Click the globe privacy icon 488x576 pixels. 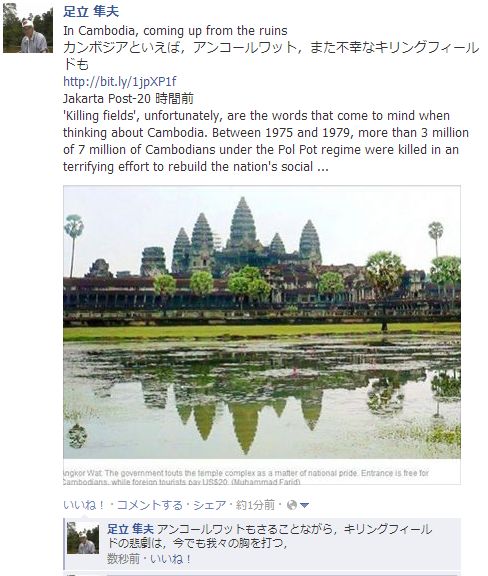tap(291, 505)
